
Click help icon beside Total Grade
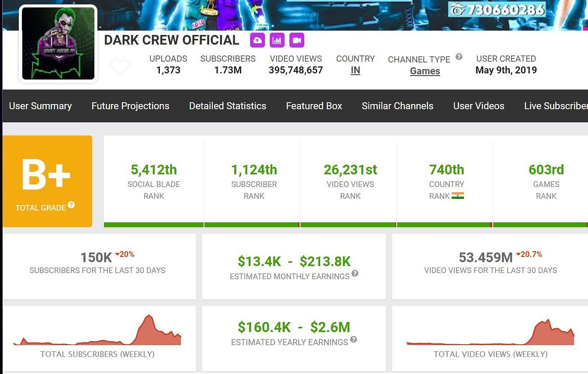(x=71, y=205)
